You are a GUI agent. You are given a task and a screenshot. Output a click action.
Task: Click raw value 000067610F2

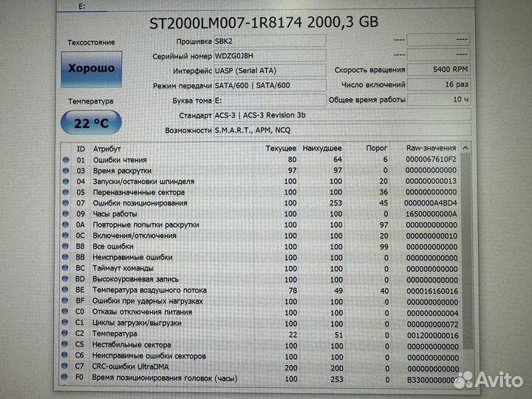[431, 159]
